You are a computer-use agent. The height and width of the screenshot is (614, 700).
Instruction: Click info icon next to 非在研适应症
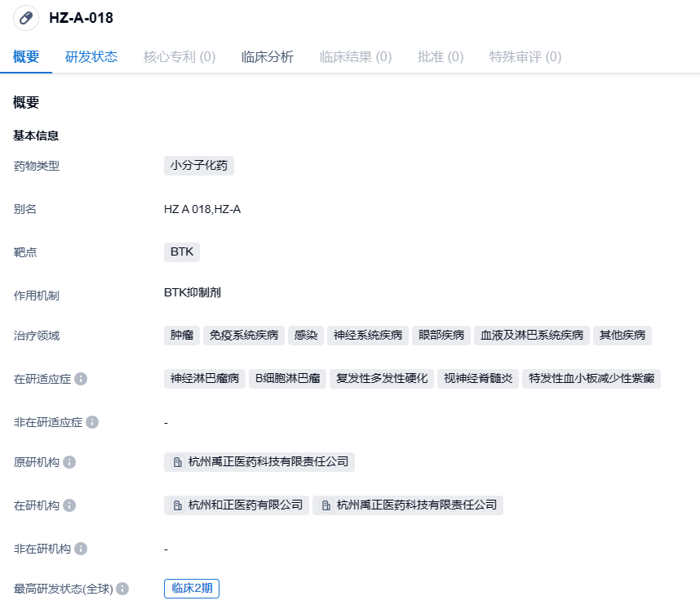coord(92,422)
